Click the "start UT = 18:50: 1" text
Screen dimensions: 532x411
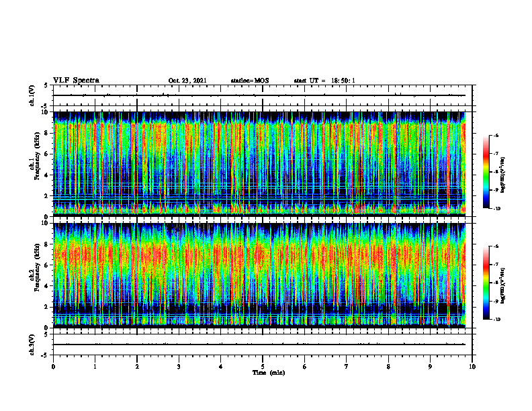tap(324, 81)
